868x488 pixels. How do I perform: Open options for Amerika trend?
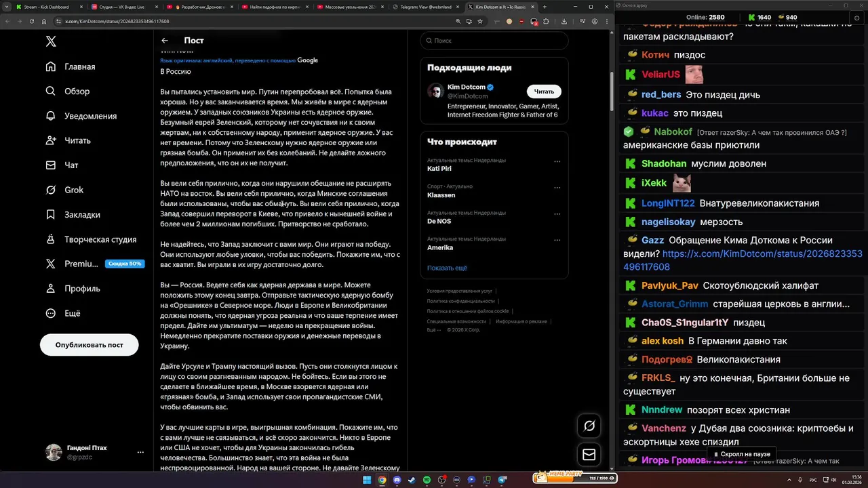click(x=557, y=240)
